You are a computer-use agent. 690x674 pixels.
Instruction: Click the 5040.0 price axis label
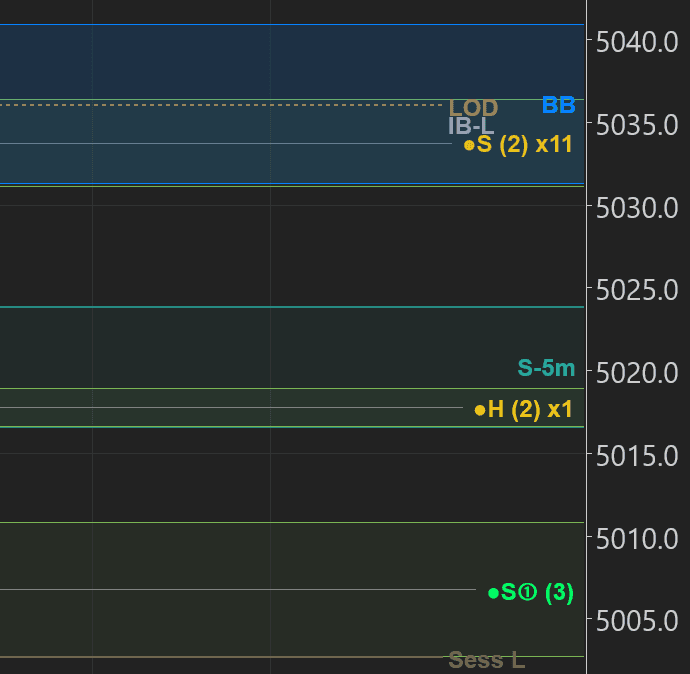click(x=637, y=42)
